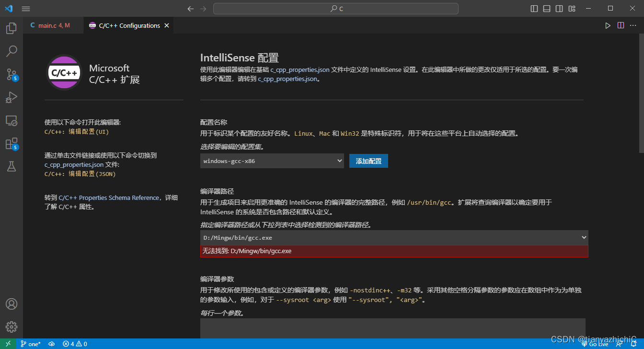Click the C/C++: 编辑配置(UI) command text

pos(77,131)
